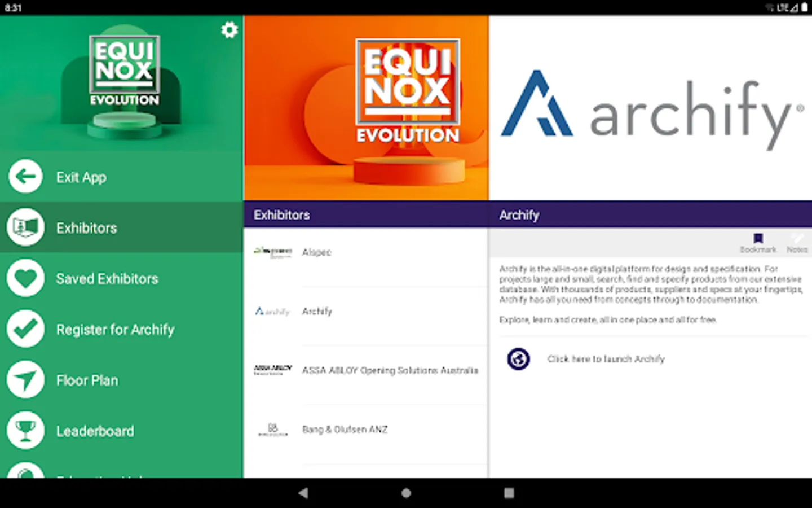Viewport: 812px width, 508px height.
Task: Open the Leaderboard menu item
Action: [x=121, y=431]
